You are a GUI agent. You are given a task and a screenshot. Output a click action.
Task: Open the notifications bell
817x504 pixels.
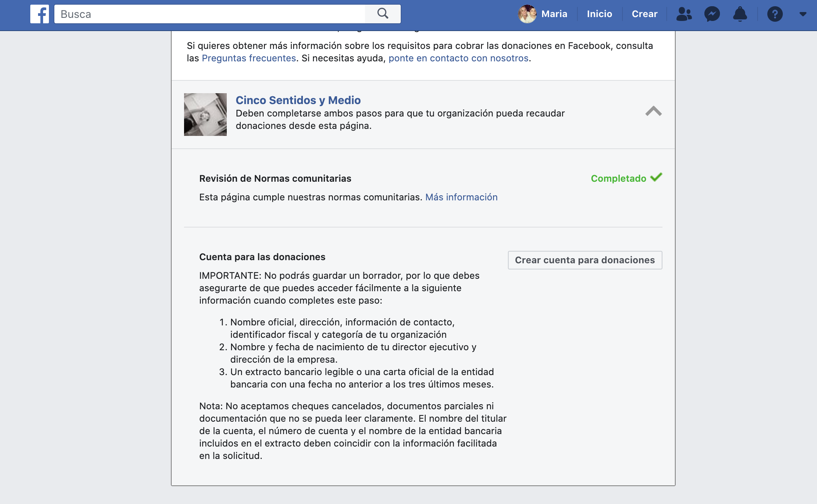740,14
